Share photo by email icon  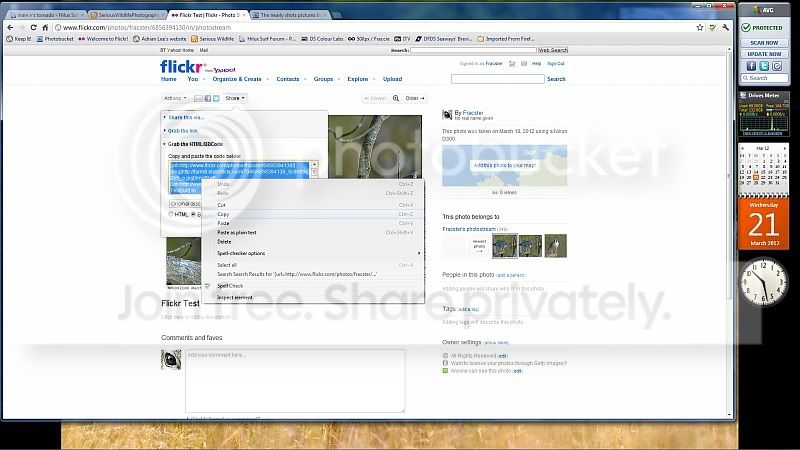(x=198, y=98)
